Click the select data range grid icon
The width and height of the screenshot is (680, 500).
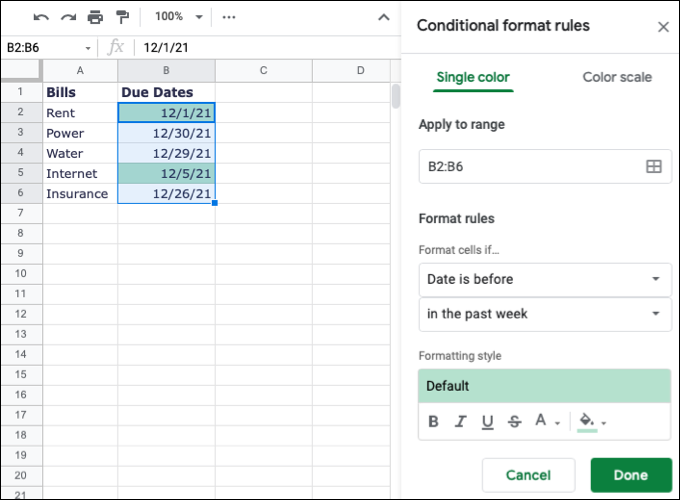click(x=654, y=167)
